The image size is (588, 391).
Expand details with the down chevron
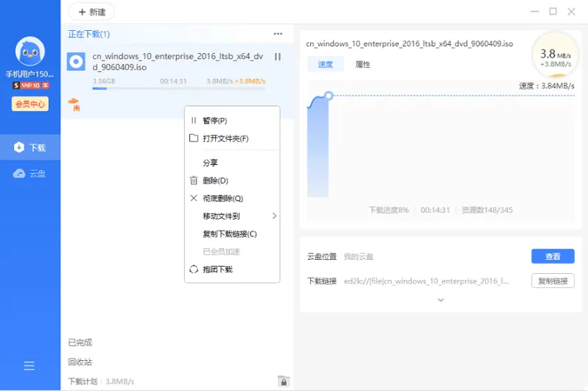(441, 300)
